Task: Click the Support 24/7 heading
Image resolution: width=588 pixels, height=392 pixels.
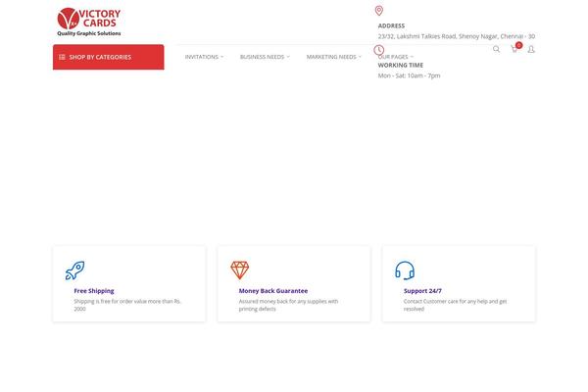Action: point(422,291)
